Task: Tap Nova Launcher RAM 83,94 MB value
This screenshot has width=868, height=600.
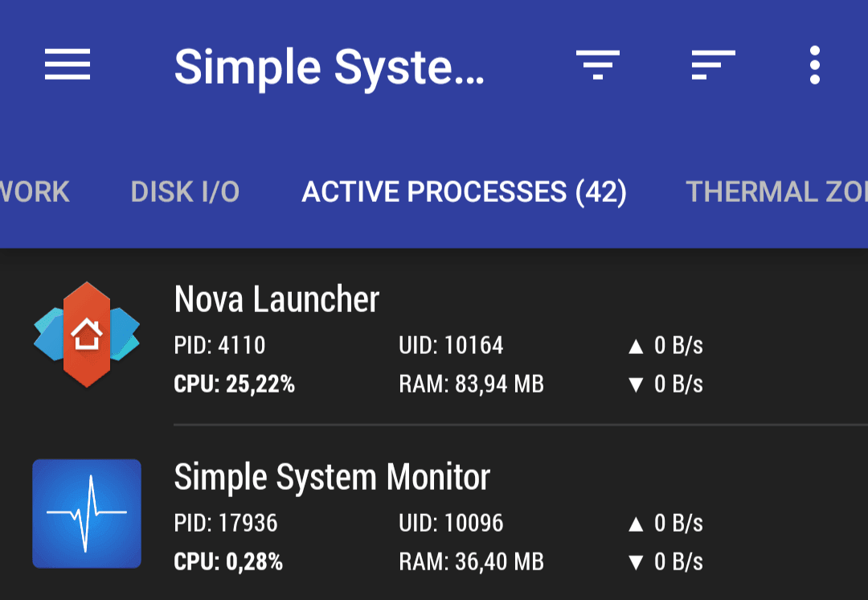Action: (x=472, y=384)
